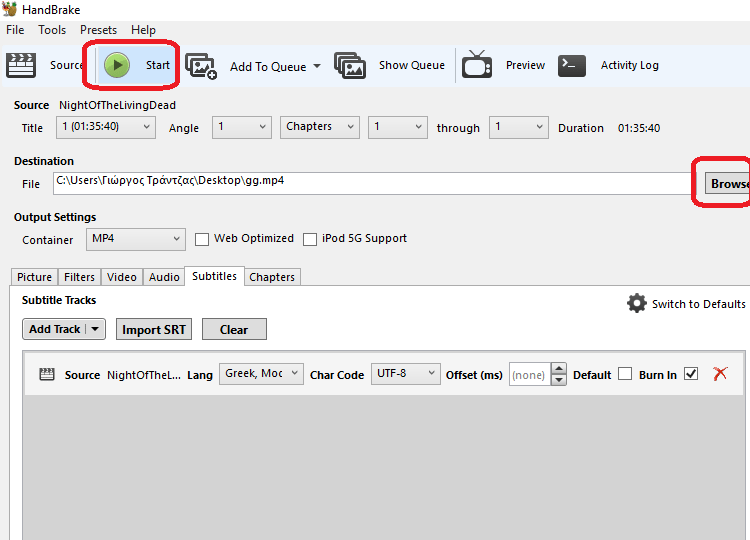This screenshot has height=540, width=750.
Task: Open the start chapter dropdown before through
Action: pos(397,127)
